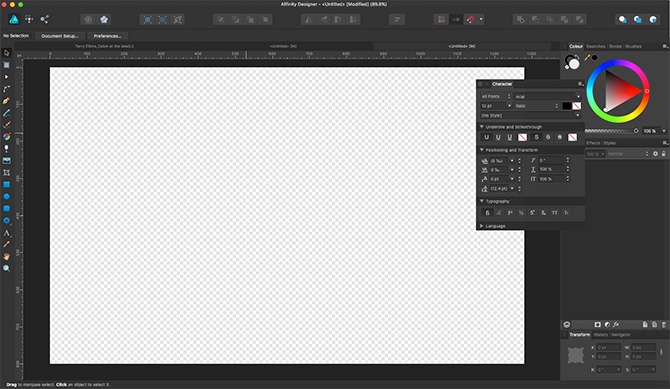Switch to the Pixel persona icon
This screenshot has height=389, width=670.
[x=29, y=19]
